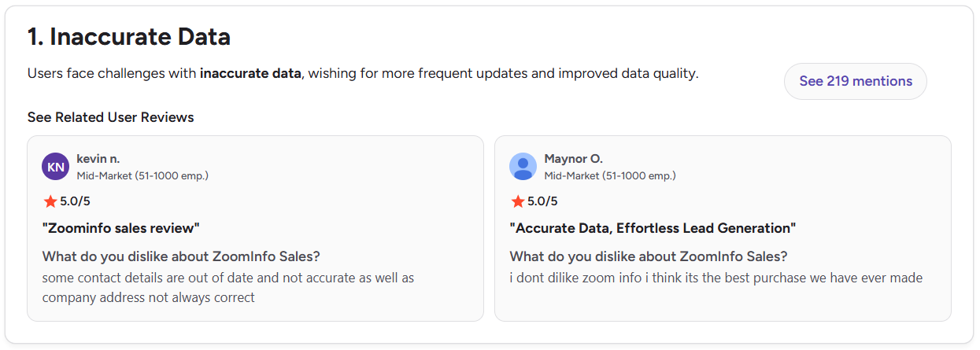Click the Mid-Market label under kevin n.
Viewport: 980px width, 350px height.
142,175
